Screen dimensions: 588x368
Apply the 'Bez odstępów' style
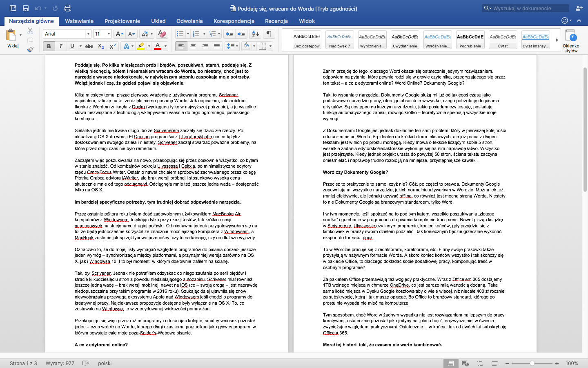point(307,40)
